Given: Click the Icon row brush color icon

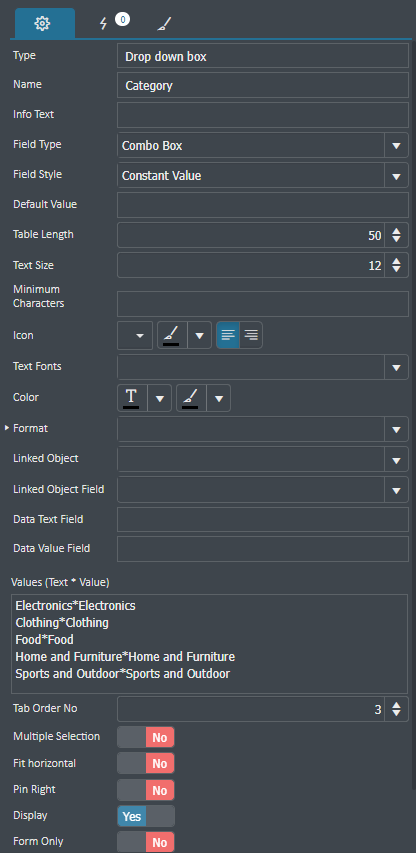Looking at the screenshot, I should tap(172, 335).
